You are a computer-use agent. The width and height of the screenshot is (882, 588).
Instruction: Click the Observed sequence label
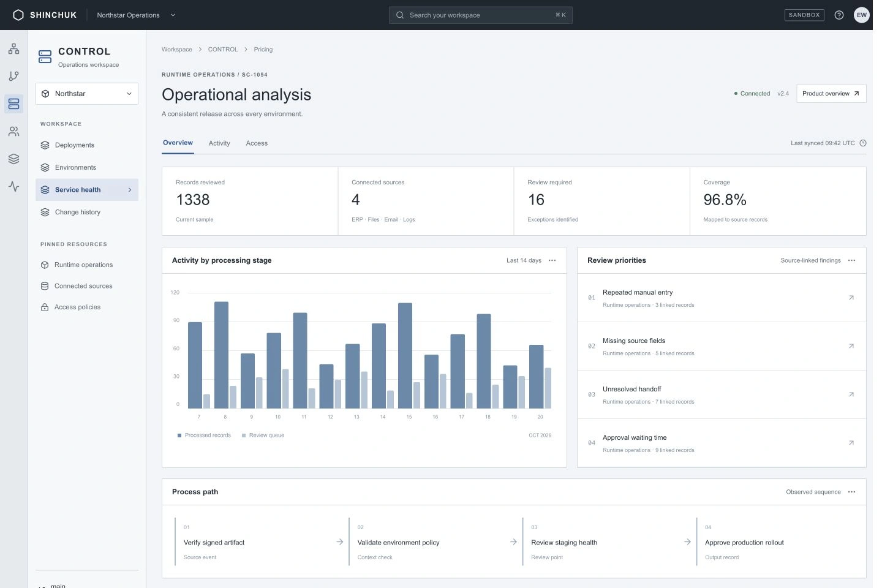813,492
